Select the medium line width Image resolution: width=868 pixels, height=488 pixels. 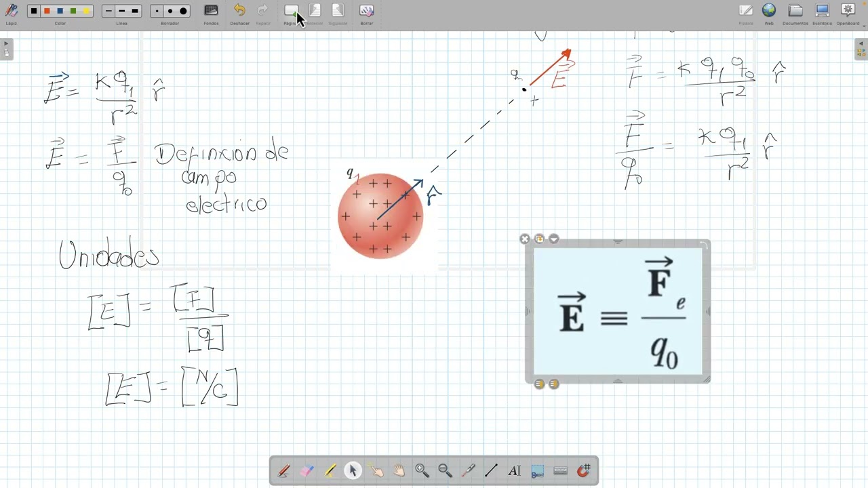(121, 11)
